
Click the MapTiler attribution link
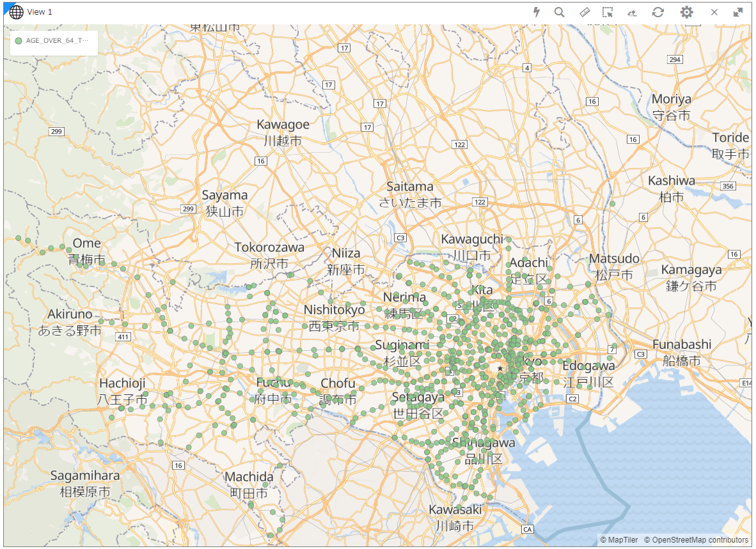(x=618, y=540)
